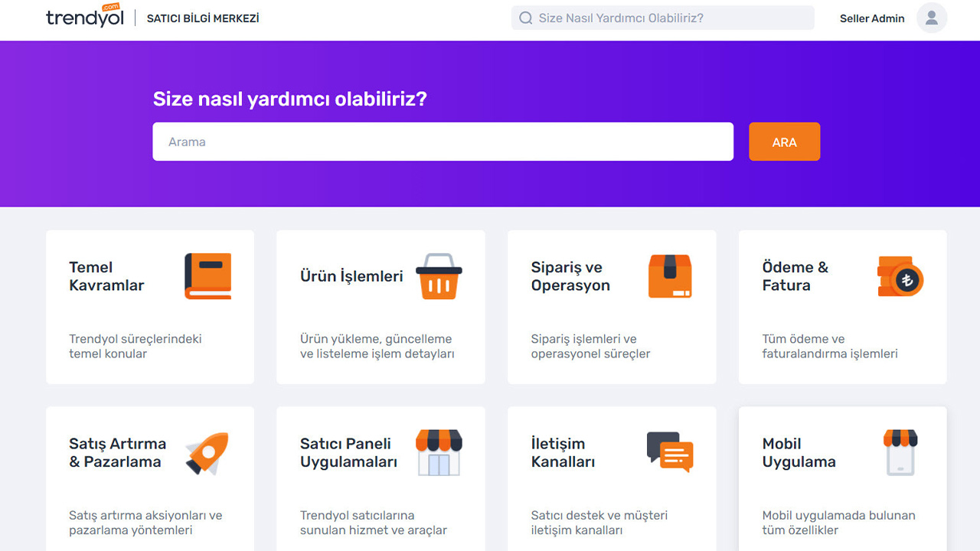Screen dimensions: 980x551
Task: Click 'Tüm ödeme ve faturalandırma işlemleri' text
Action: (830, 347)
